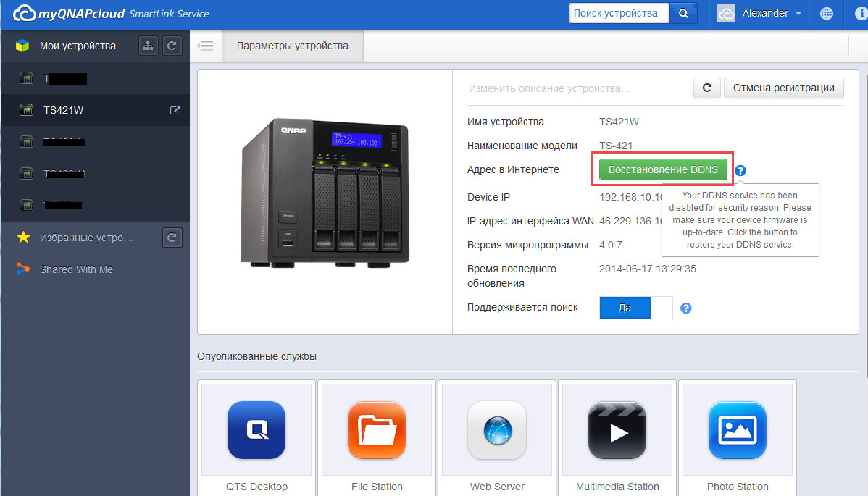This screenshot has width=868, height=496.
Task: Click the Отмена регистрации button
Action: 784,88
